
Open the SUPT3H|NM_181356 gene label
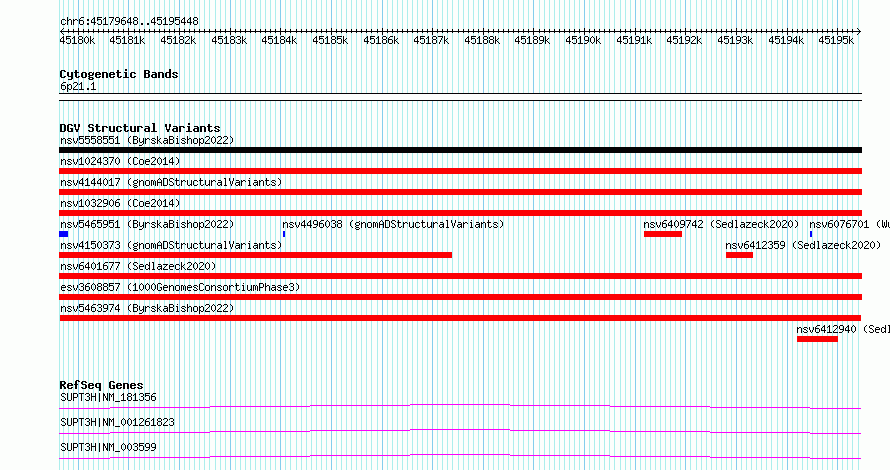point(108,397)
